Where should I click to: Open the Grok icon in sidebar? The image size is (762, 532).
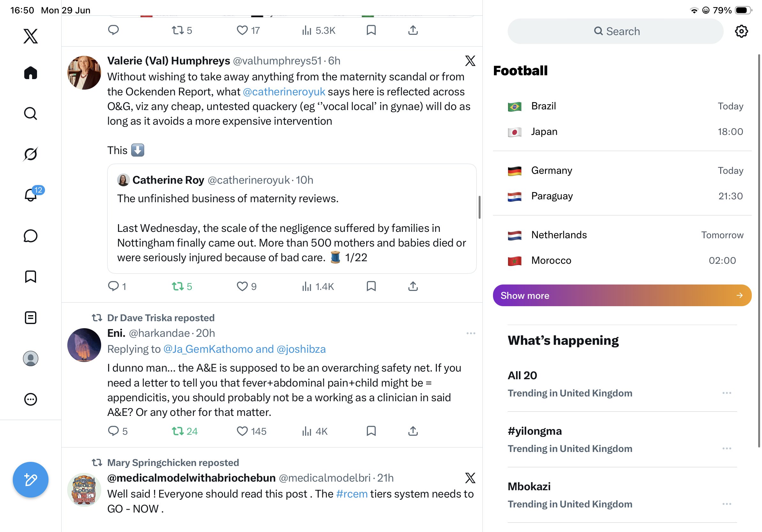point(31,154)
